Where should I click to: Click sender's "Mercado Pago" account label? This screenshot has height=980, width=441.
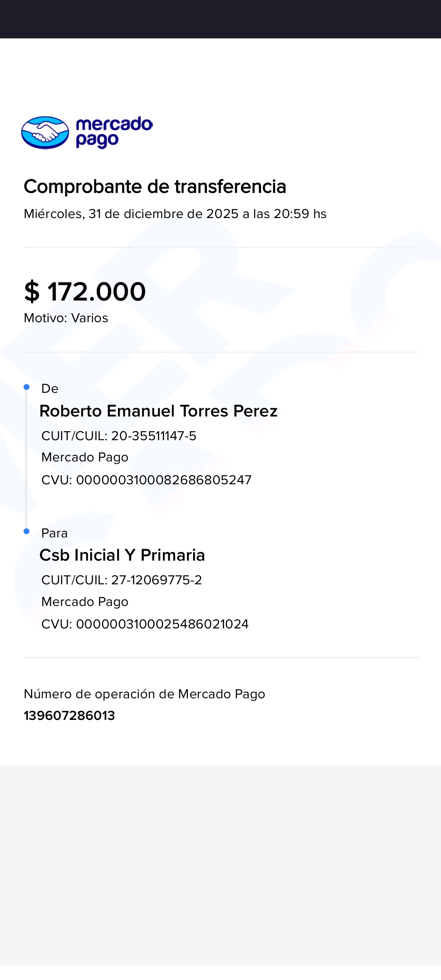click(85, 457)
